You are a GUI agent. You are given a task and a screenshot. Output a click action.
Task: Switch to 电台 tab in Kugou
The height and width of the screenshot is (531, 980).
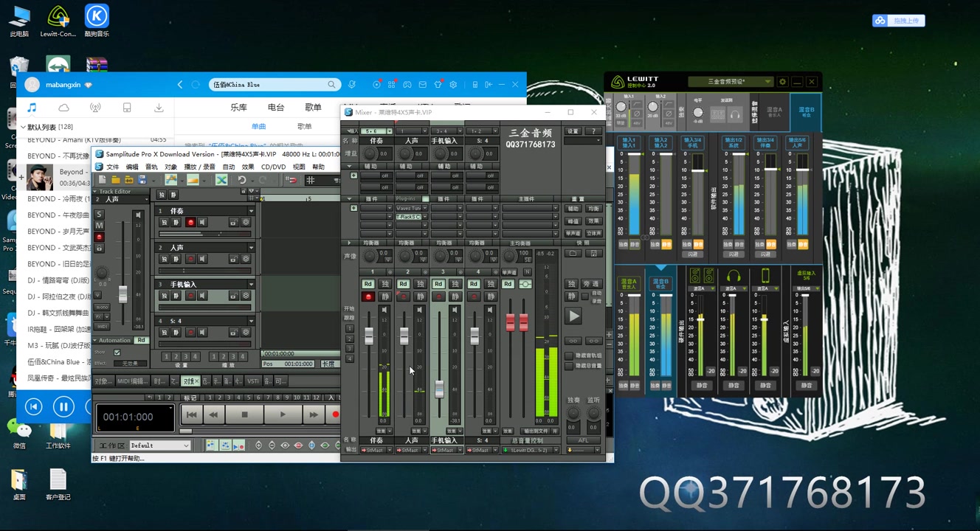276,108
